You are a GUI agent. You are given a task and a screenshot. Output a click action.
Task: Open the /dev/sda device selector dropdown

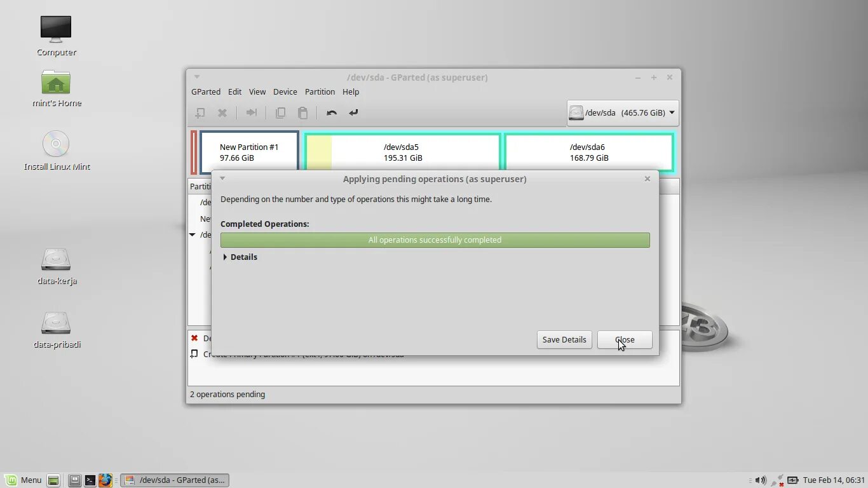click(622, 112)
